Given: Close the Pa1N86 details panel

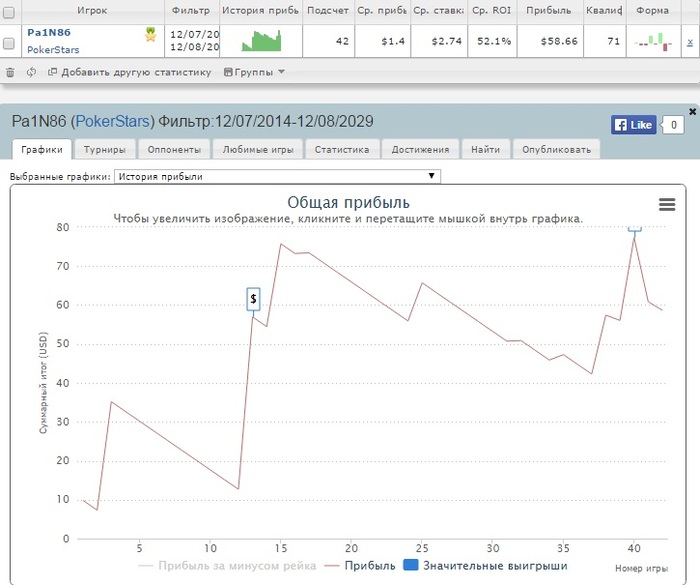Looking at the screenshot, I should point(692,111).
